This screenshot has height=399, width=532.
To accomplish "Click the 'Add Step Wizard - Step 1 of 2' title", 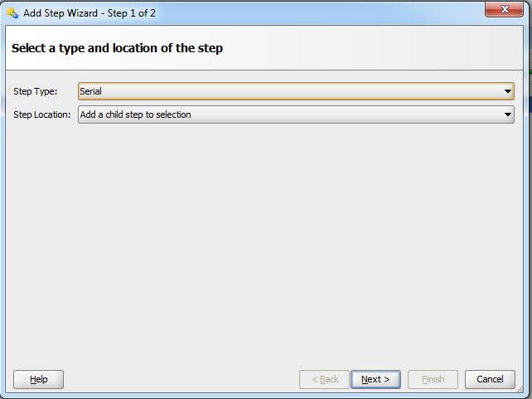I will (x=89, y=13).
